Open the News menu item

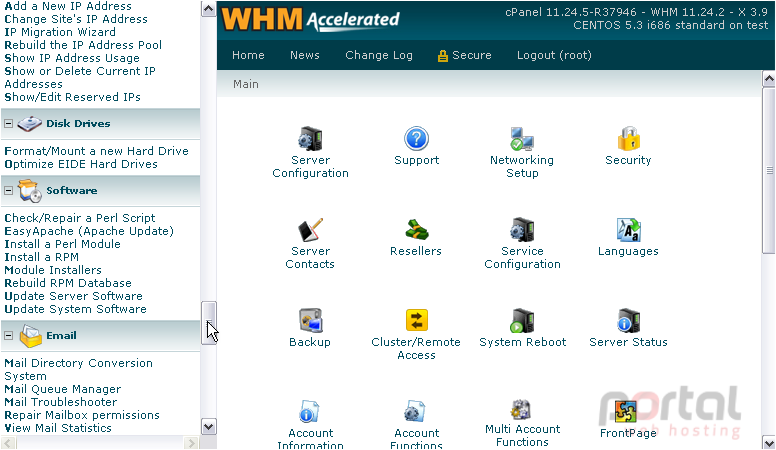click(305, 55)
